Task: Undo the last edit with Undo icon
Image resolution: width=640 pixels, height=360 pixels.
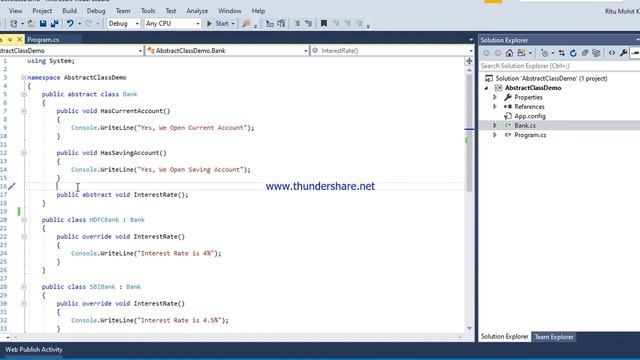Action: pyautogui.click(x=70, y=24)
